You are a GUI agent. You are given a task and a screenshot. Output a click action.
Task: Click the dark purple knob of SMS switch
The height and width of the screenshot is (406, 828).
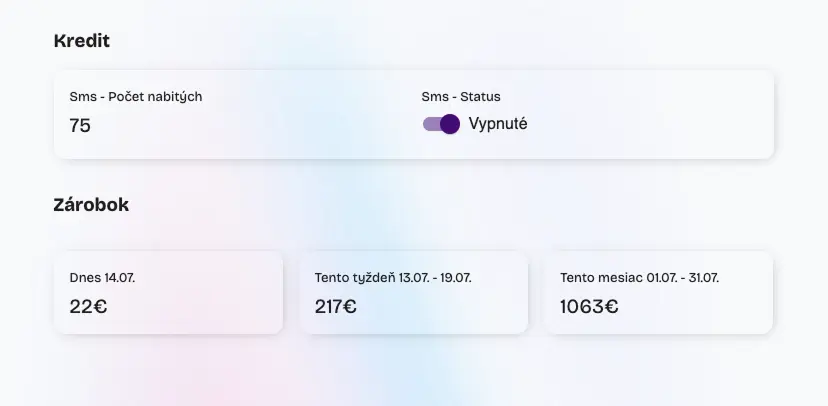[450, 124]
